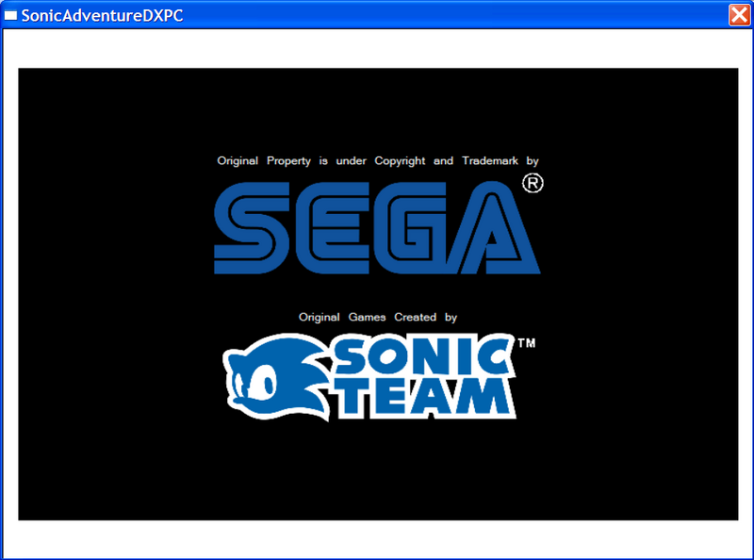Click the word "Created" above Sonic Team

(415, 318)
